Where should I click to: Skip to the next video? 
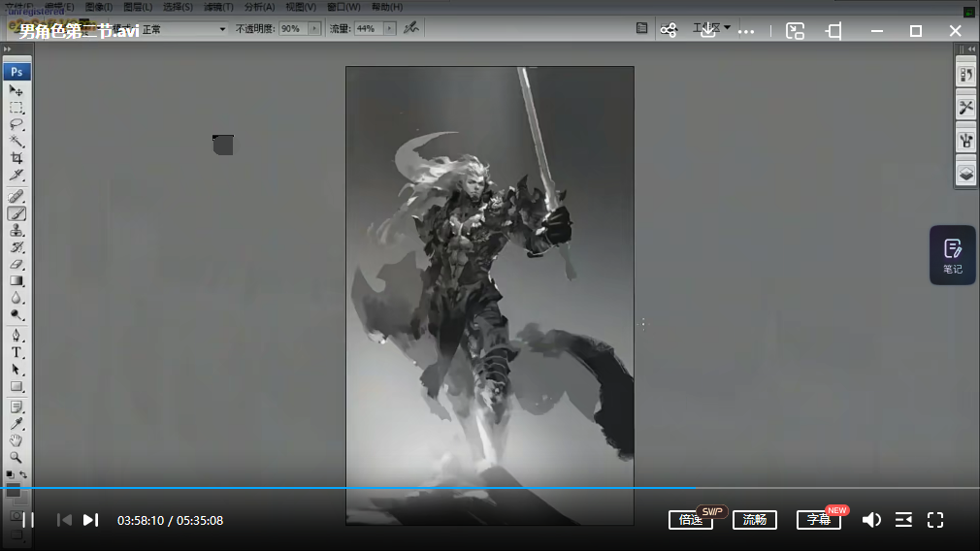90,520
